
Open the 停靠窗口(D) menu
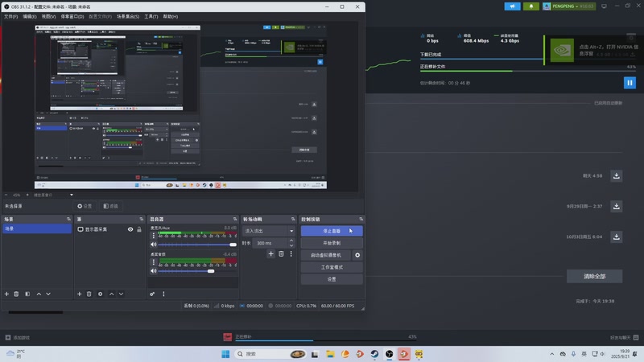(72, 16)
